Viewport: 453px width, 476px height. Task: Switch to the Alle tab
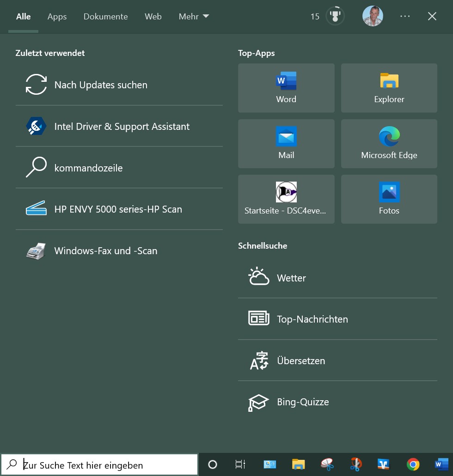(24, 16)
